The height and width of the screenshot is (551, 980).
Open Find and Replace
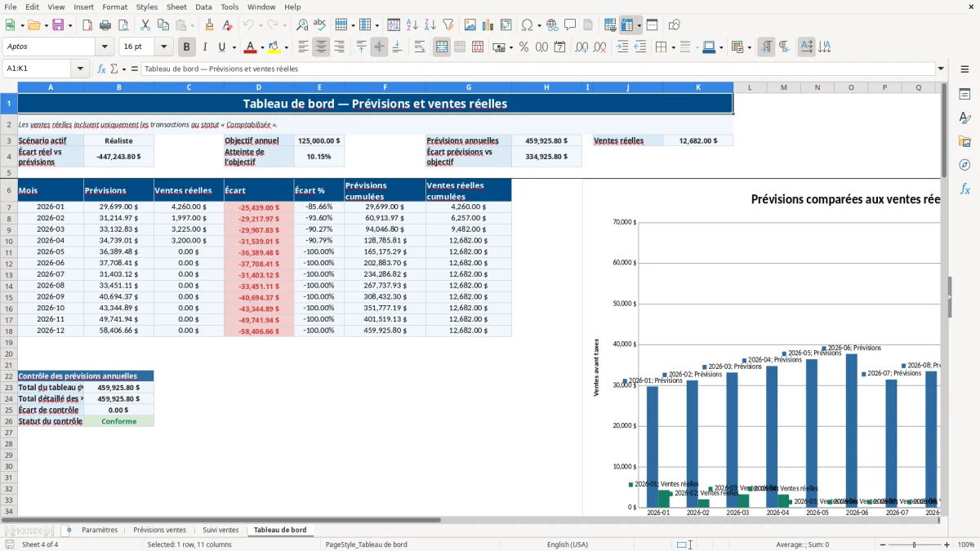tap(302, 25)
